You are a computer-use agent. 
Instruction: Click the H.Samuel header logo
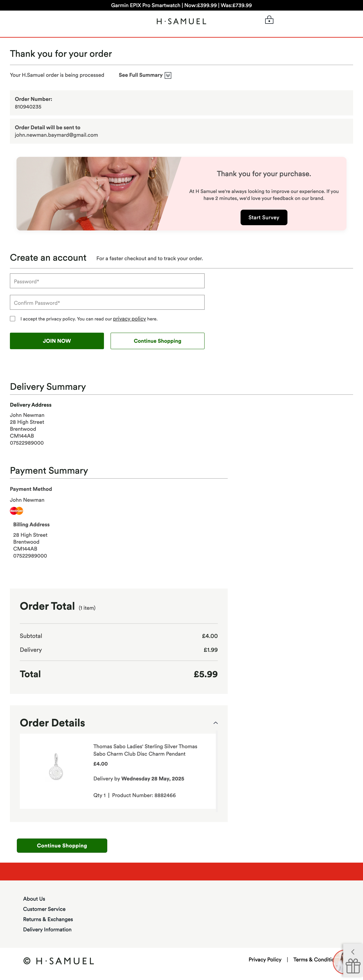[x=181, y=22]
